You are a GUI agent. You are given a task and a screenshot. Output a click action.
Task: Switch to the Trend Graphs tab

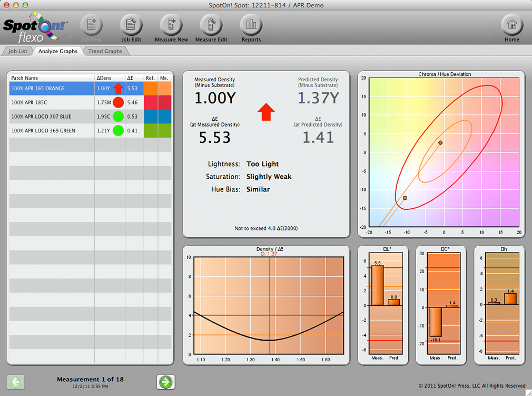(105, 51)
